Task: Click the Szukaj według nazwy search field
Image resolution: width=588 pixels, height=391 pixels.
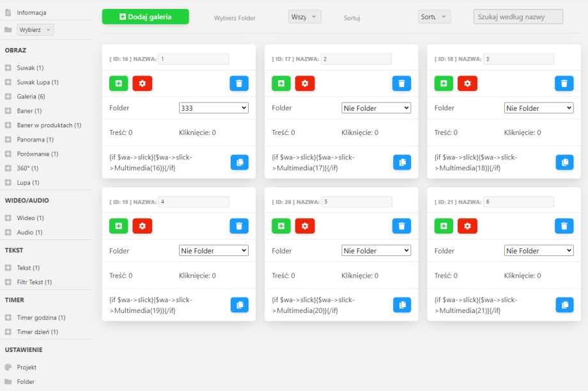Action: 518,17
